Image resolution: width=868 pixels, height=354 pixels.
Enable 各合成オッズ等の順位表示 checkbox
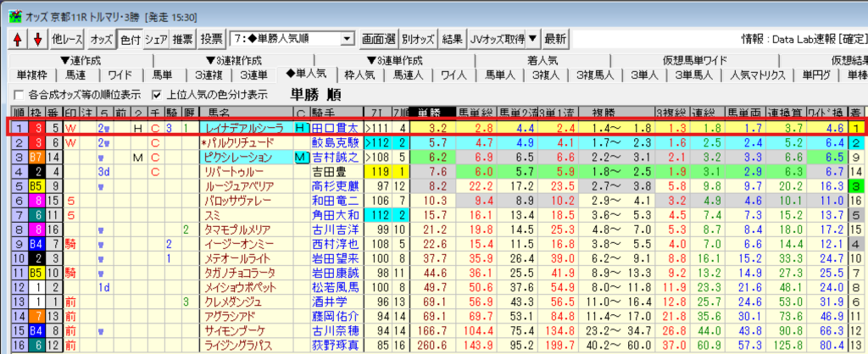19,93
